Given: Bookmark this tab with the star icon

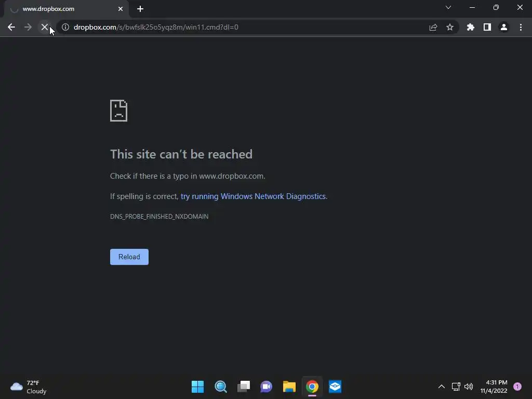Looking at the screenshot, I should 450,27.
